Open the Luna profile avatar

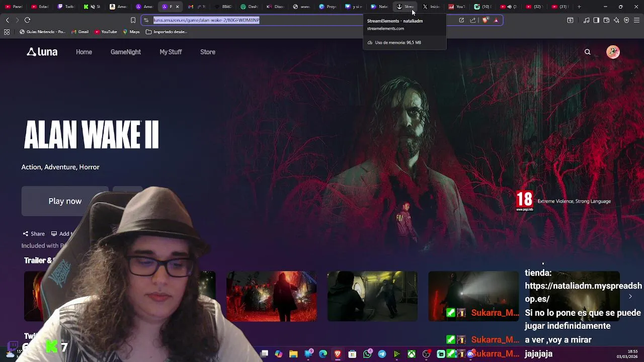click(x=613, y=52)
